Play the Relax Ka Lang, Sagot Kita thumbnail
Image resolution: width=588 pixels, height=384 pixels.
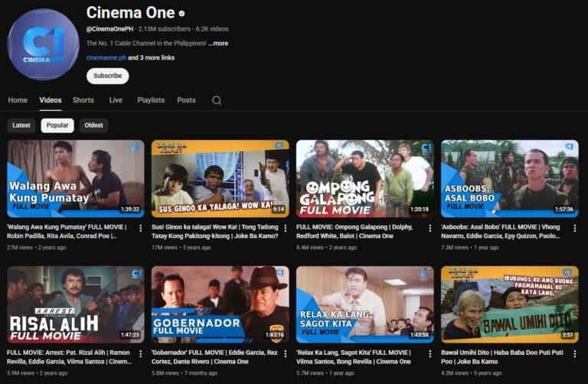click(x=365, y=304)
